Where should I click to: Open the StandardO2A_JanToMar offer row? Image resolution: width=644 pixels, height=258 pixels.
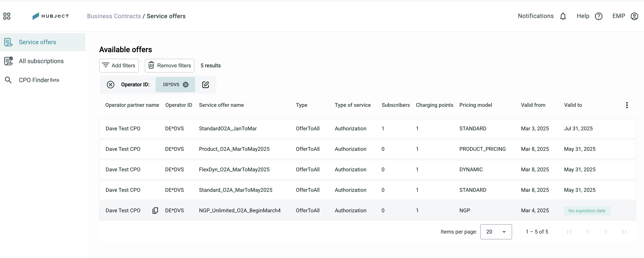[367, 128]
